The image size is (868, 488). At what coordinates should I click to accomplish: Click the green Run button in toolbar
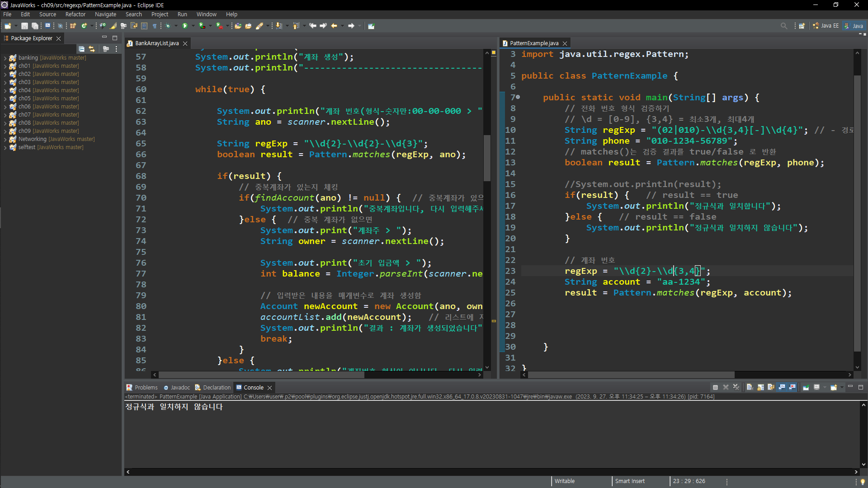click(x=184, y=26)
